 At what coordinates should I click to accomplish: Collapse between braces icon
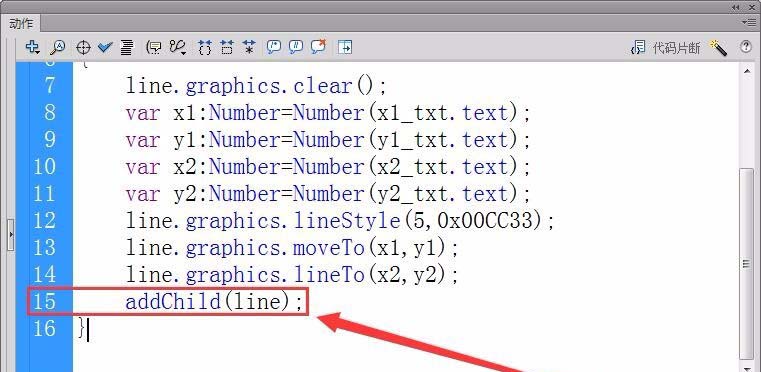coord(205,47)
